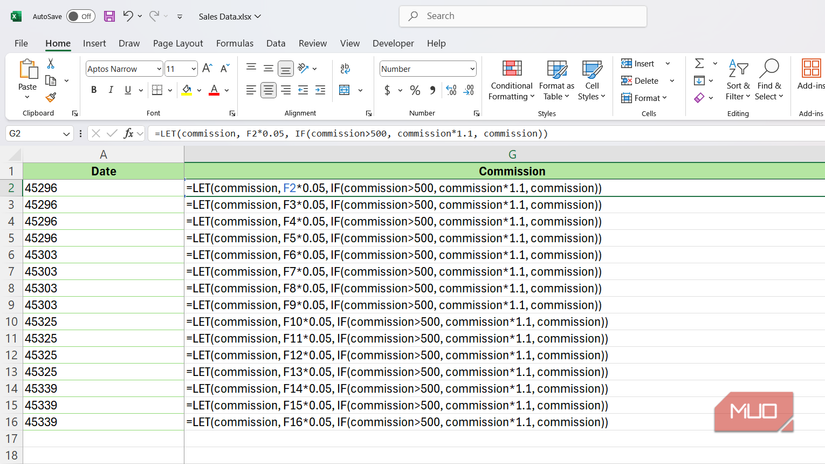Expand the font name Aptos Narrow dropdown
The width and height of the screenshot is (825, 464).
pyautogui.click(x=158, y=69)
